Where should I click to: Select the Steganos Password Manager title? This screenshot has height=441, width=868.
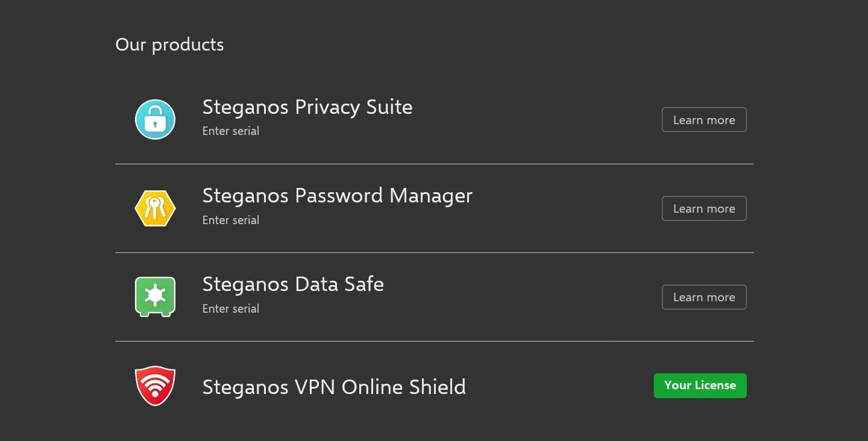tap(338, 196)
